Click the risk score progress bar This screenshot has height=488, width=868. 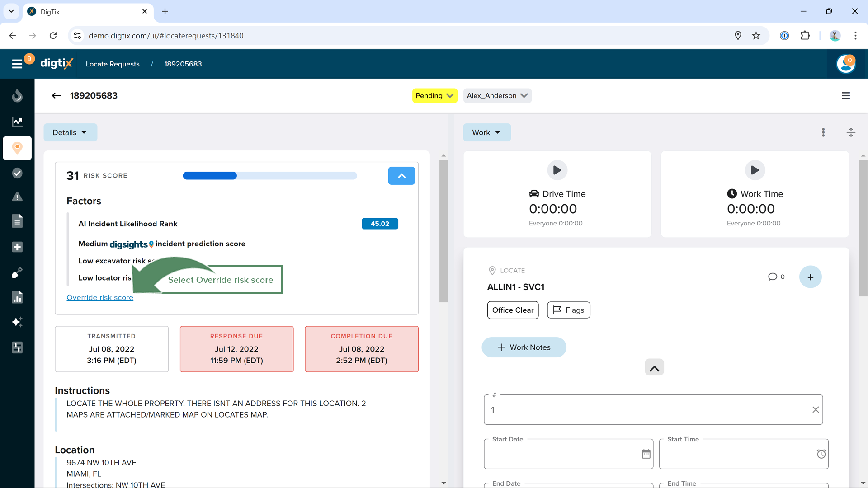tap(269, 176)
